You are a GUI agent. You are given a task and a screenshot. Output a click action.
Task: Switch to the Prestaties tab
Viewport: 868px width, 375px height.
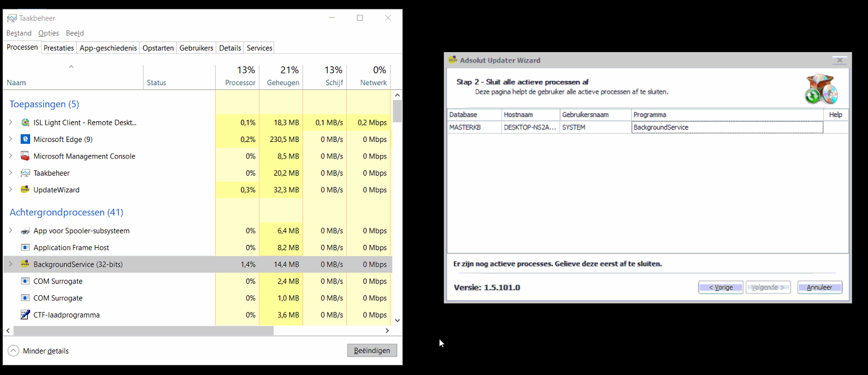click(58, 48)
